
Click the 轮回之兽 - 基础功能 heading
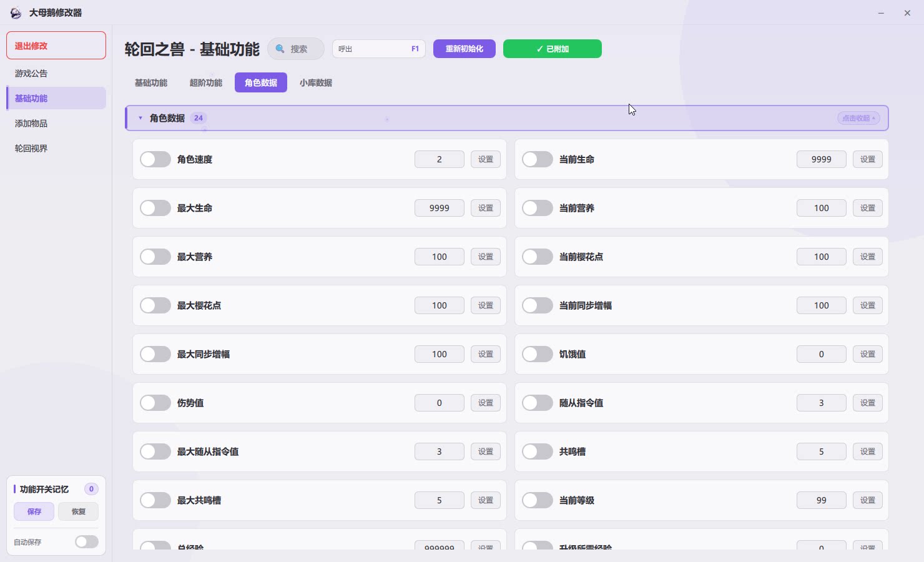(x=192, y=49)
